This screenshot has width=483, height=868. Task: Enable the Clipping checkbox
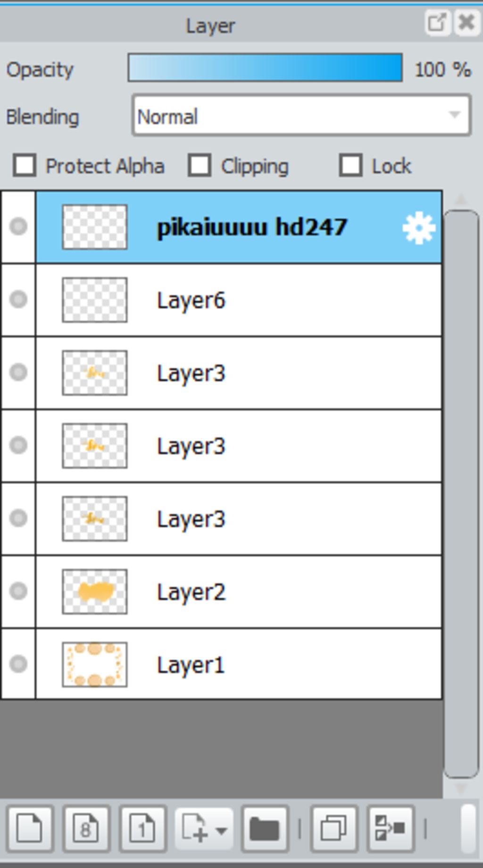200,166
